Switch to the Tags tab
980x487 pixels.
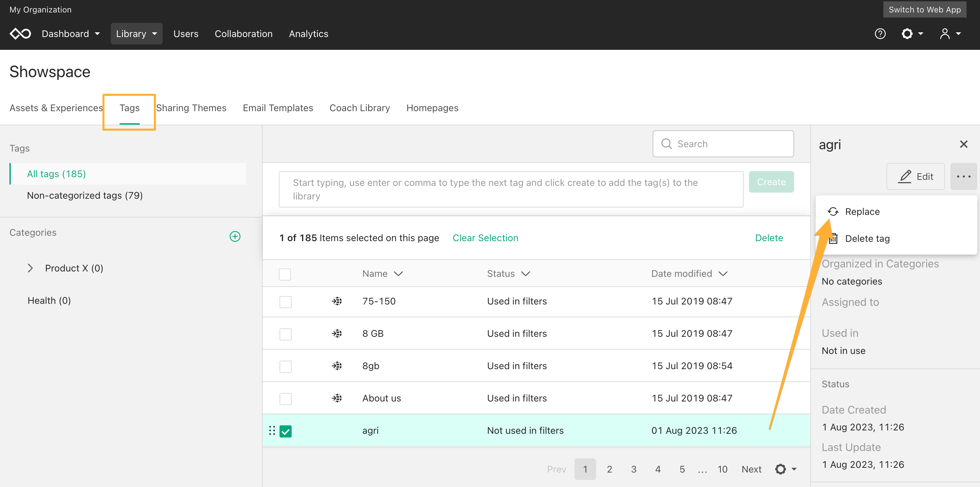[x=129, y=108]
